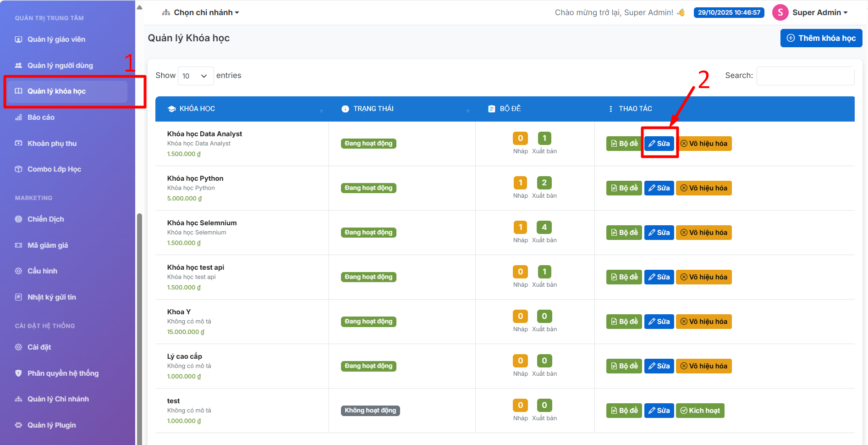Go to Mã giảm giá menu item
Viewport: 868px width, 445px height.
tap(48, 245)
